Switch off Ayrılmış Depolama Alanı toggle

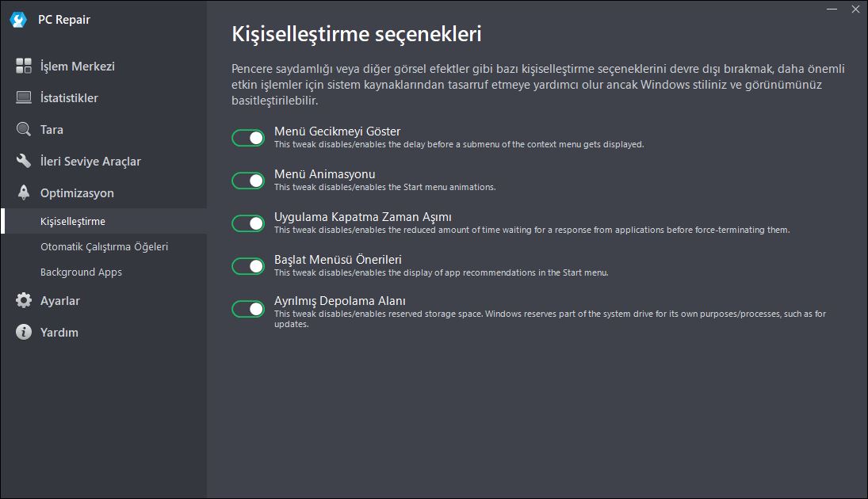tap(248, 309)
